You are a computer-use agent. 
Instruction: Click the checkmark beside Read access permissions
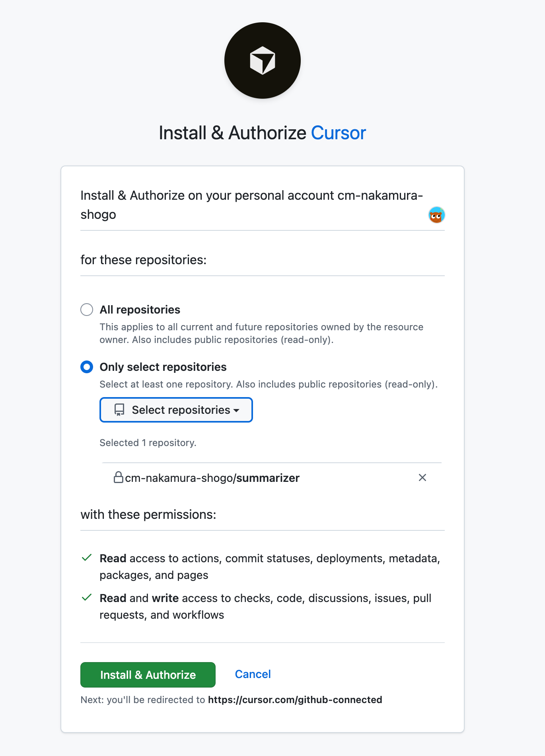[87, 558]
